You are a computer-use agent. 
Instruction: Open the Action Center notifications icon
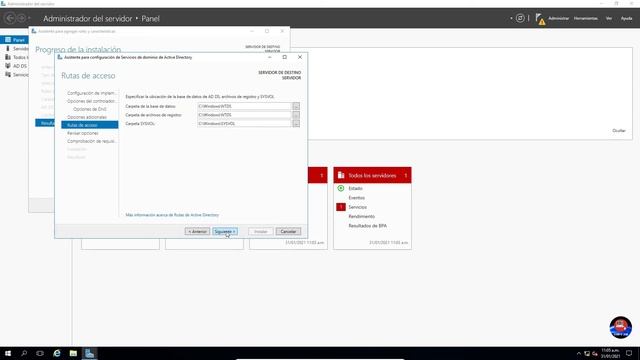point(629,353)
